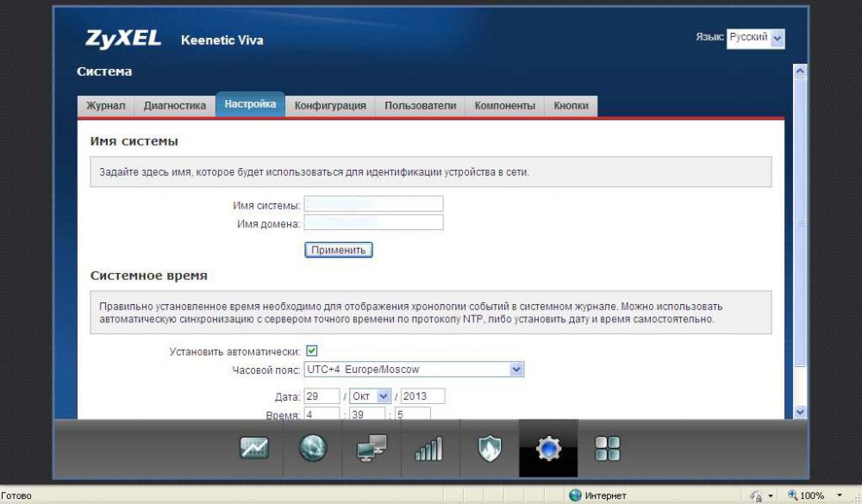Screen dimensions: 862x504
Task: Click the zoom magnifier in status bar
Action: click(x=792, y=495)
